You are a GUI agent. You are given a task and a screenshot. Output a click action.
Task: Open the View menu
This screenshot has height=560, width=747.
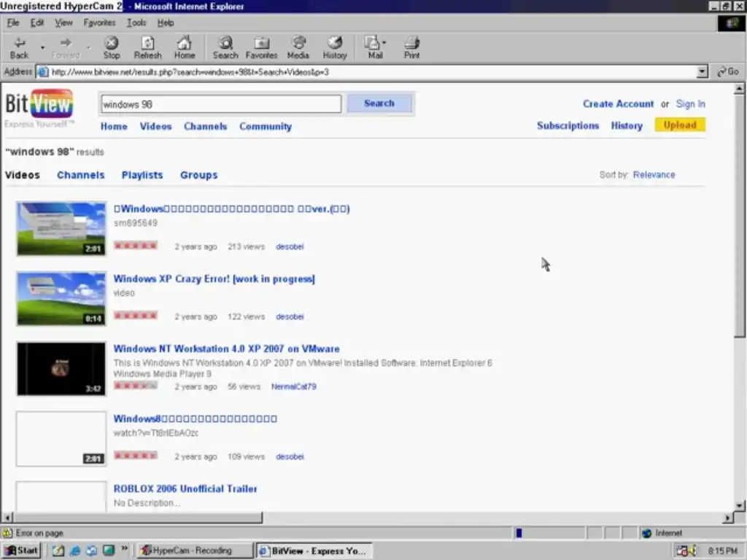(x=63, y=23)
